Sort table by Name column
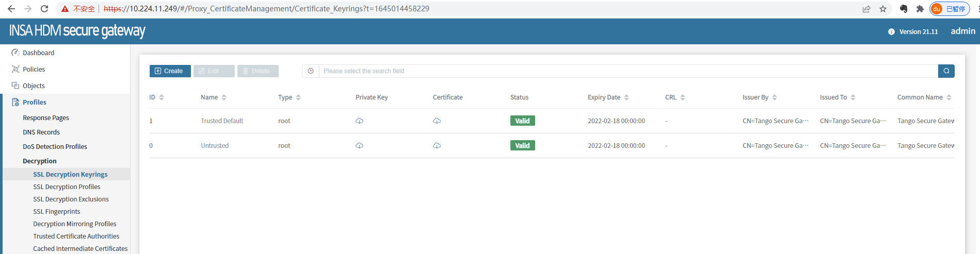This screenshot has width=980, height=254. [224, 97]
